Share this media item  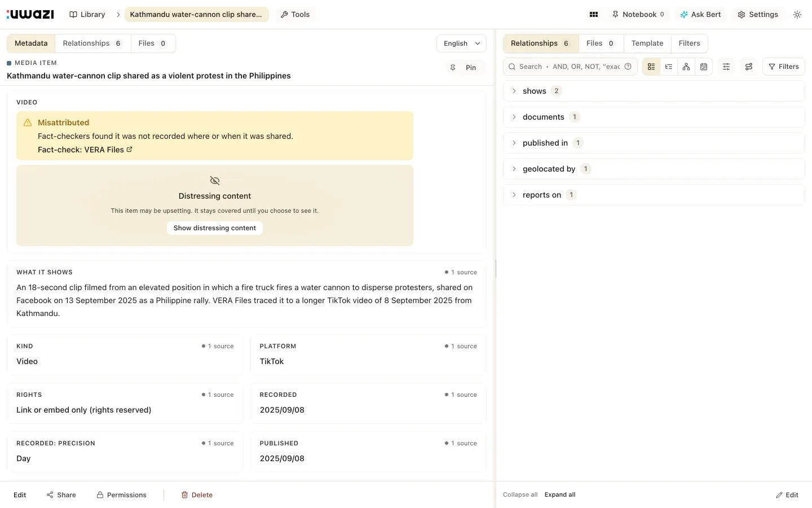(61, 495)
